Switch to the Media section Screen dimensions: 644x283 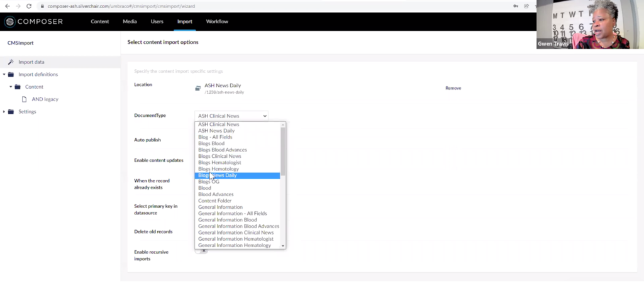[130, 22]
